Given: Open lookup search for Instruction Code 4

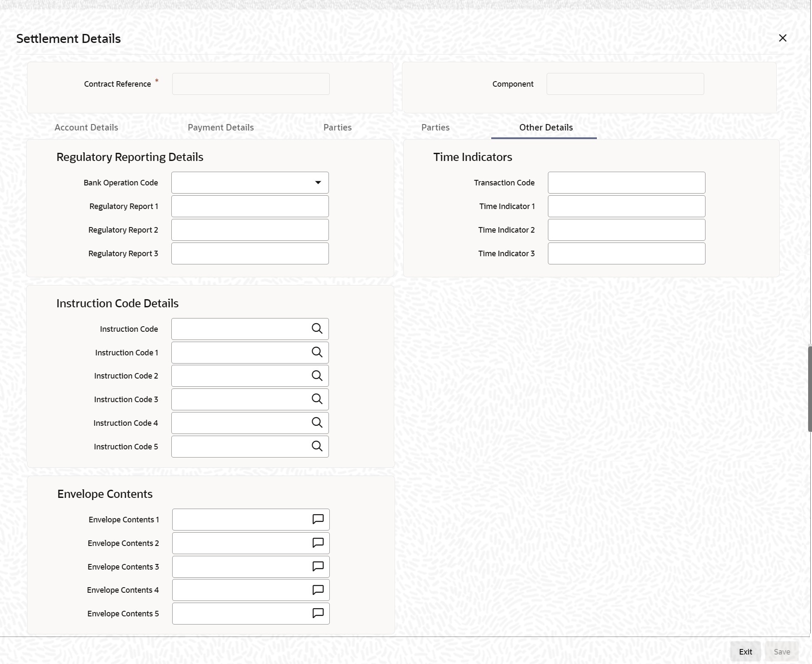Looking at the screenshot, I should click(x=317, y=423).
